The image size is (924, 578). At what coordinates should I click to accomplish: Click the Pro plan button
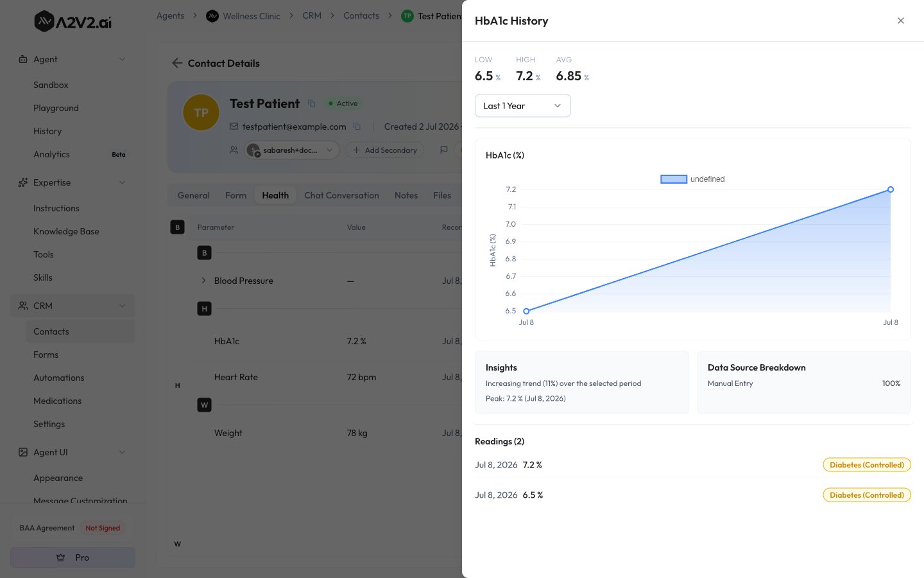[73, 557]
